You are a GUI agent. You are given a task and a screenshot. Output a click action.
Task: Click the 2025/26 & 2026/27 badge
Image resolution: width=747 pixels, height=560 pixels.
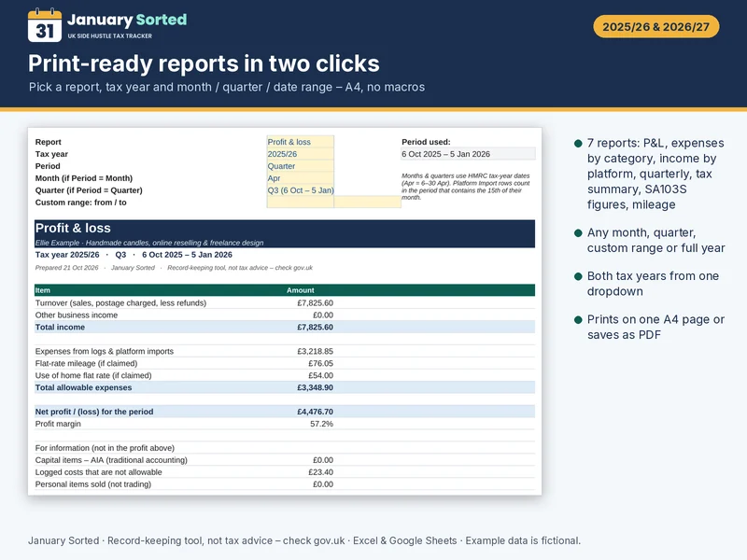tap(656, 27)
